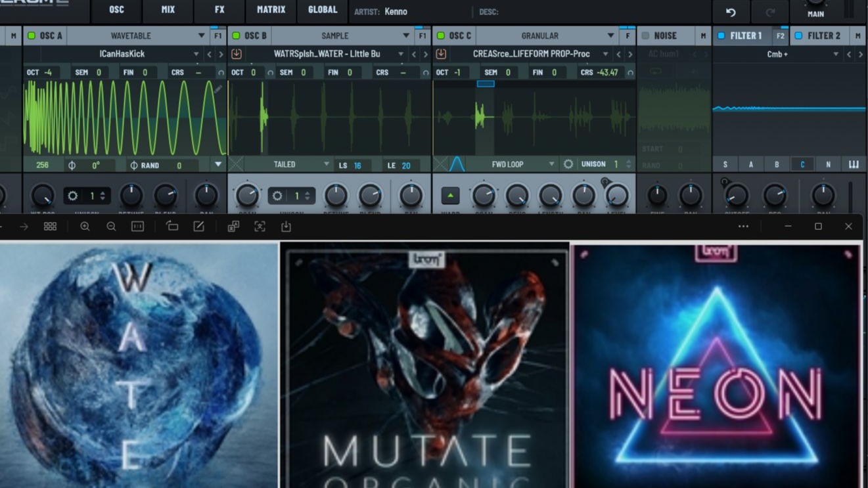Screen dimensions: 868x488
Task: Toggle FILTER 1 on/off
Action: (x=721, y=35)
